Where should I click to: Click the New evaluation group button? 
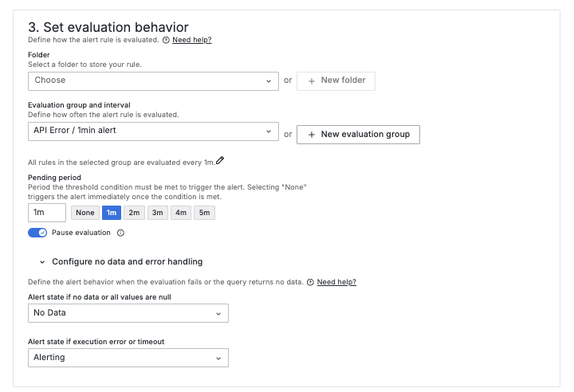click(x=358, y=135)
